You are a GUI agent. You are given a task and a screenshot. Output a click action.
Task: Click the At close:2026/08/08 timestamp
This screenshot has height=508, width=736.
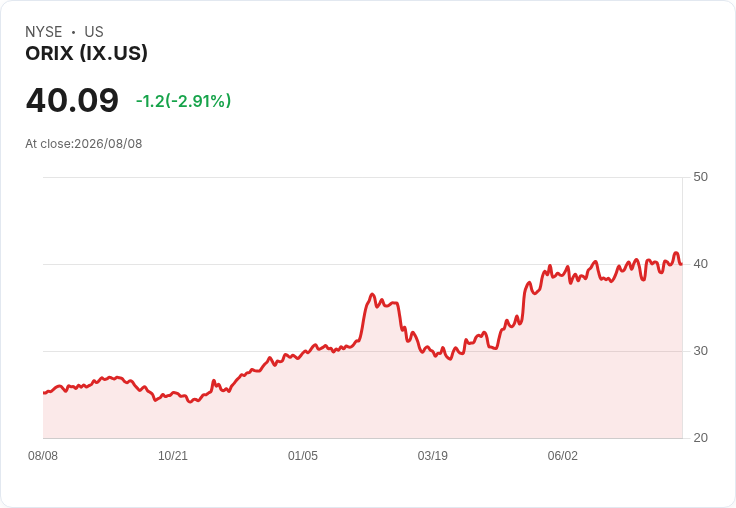84,144
